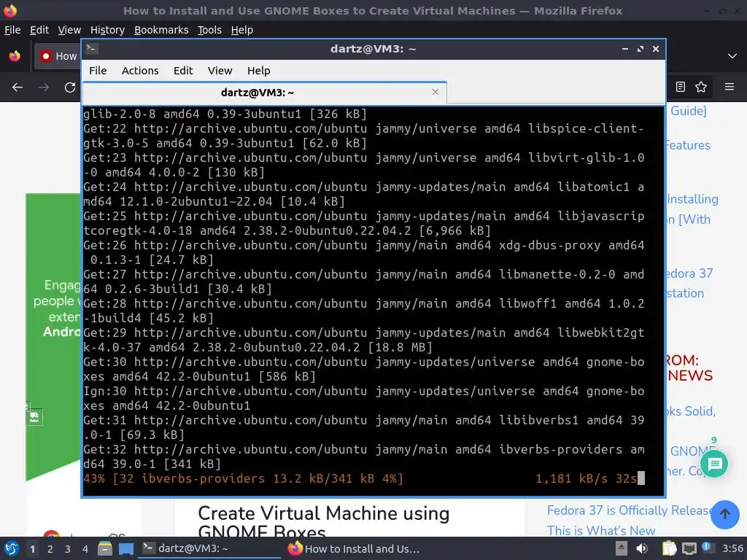
Task: Click terminal line starting Ign:30
Action: coord(364,398)
